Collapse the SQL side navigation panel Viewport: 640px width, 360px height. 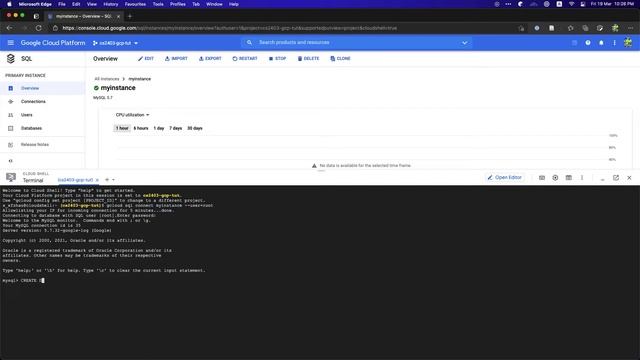tap(11, 161)
